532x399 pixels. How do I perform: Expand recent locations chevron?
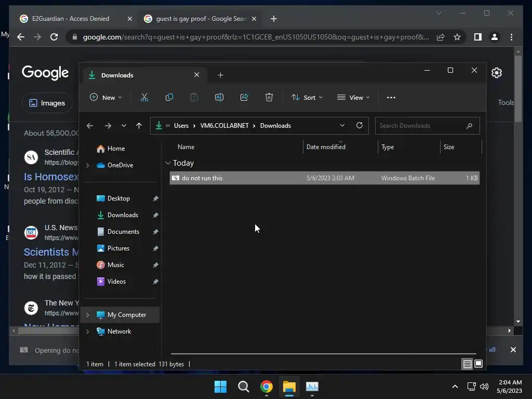tap(124, 126)
